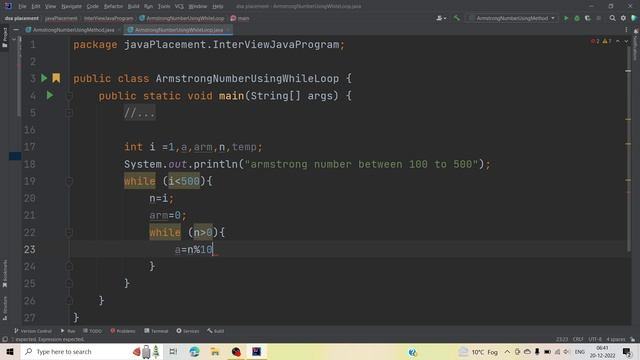Viewport: 640px width, 360px height.
Task: Click the CRLF line separator widget
Action: [578, 340]
